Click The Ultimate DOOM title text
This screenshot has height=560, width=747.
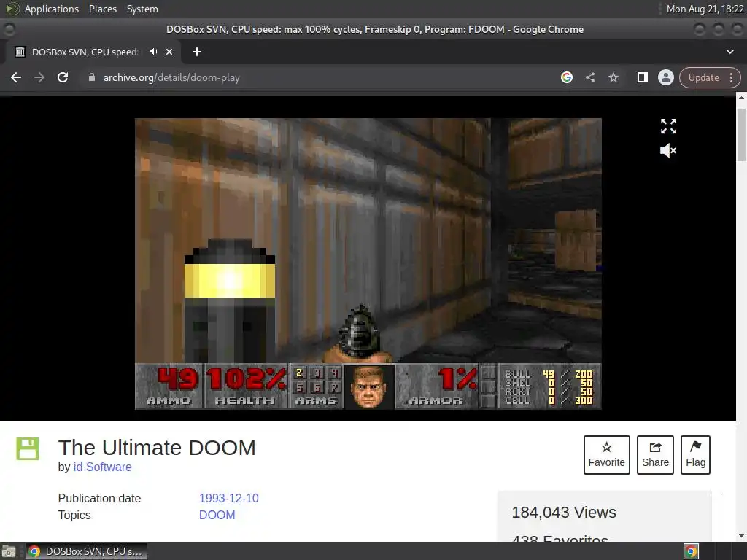[157, 448]
